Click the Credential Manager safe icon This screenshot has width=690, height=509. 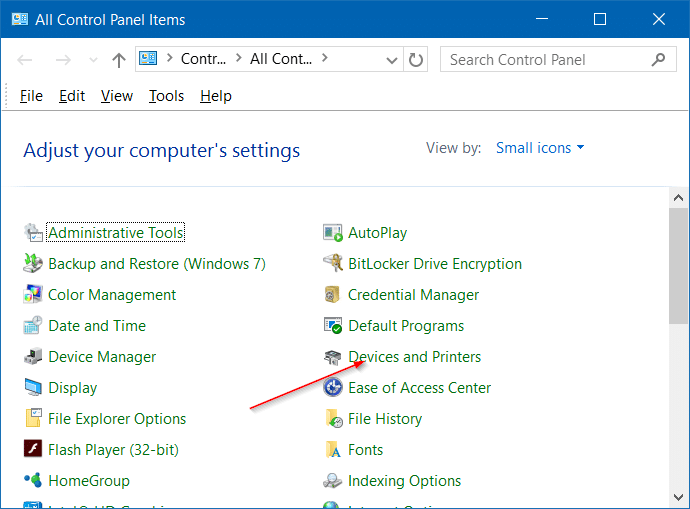coord(333,295)
